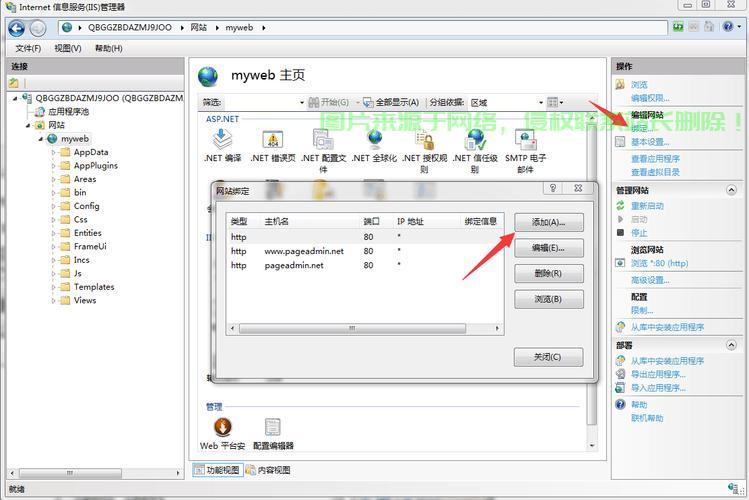
Task: Click the 添加(A)... button
Action: click(x=548, y=223)
